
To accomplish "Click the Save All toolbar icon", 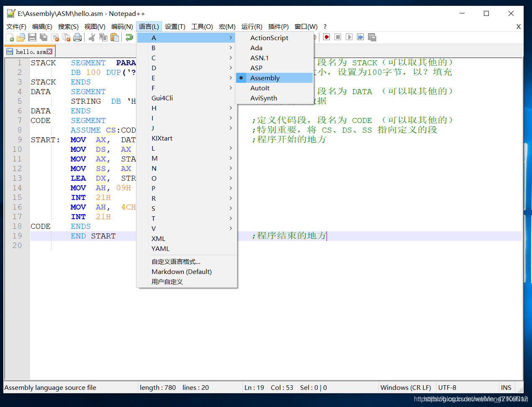I will pos(44,38).
